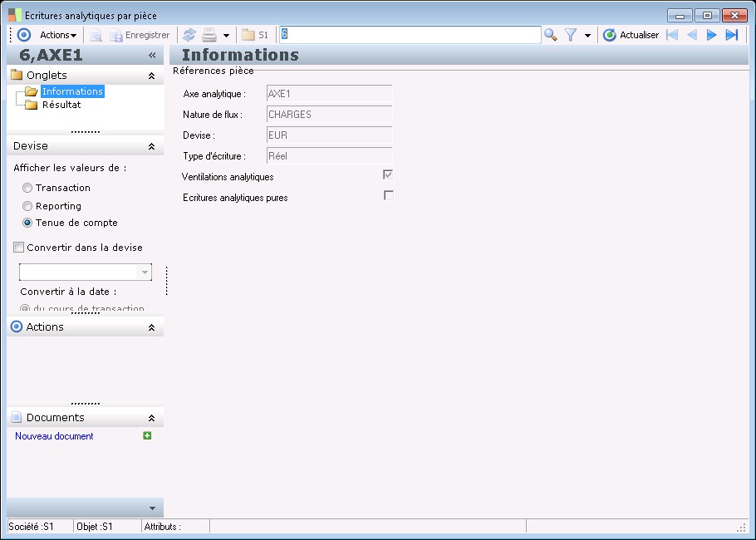The image size is (756, 540).
Task: Click the printer icon
Action: tap(209, 35)
